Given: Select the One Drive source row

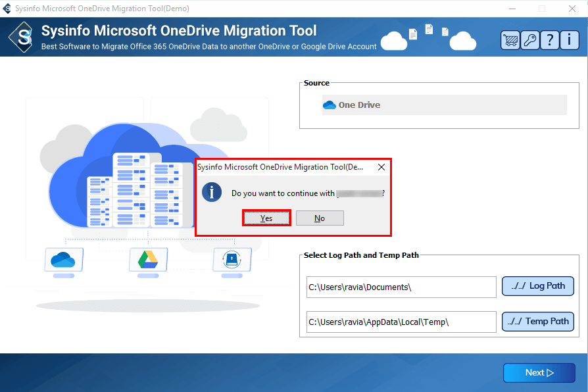Looking at the screenshot, I should (445, 105).
